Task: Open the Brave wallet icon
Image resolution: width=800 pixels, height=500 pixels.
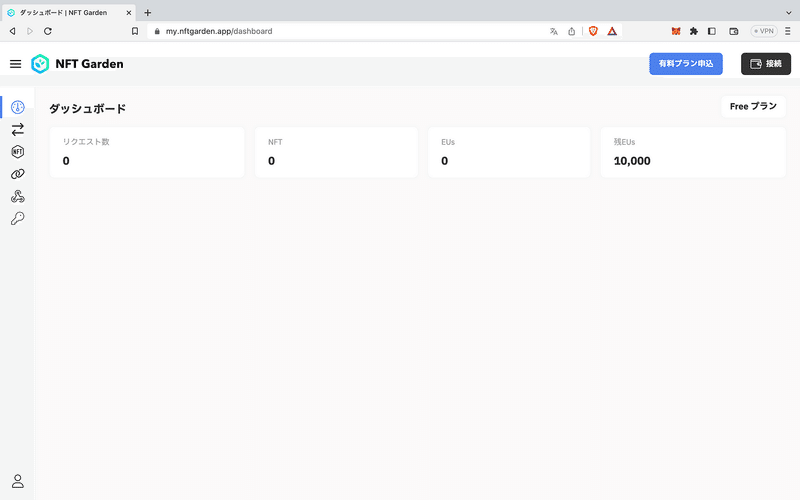Action: tap(734, 31)
